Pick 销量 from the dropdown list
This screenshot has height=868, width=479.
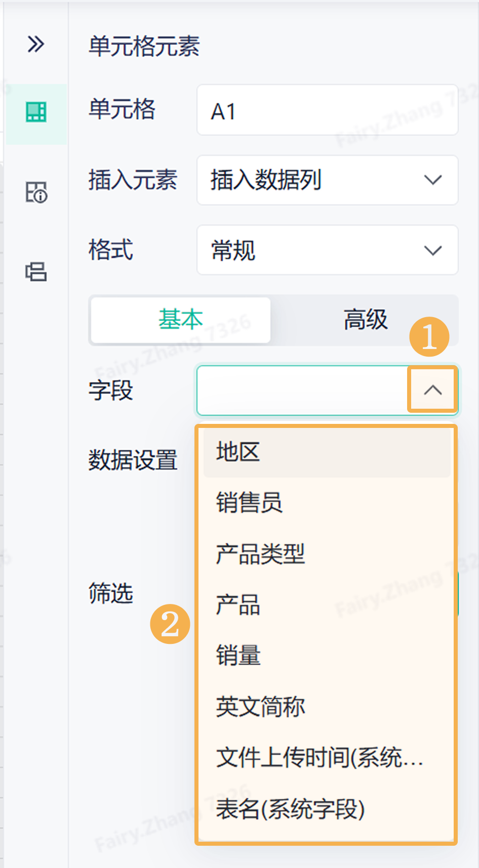tap(327, 656)
